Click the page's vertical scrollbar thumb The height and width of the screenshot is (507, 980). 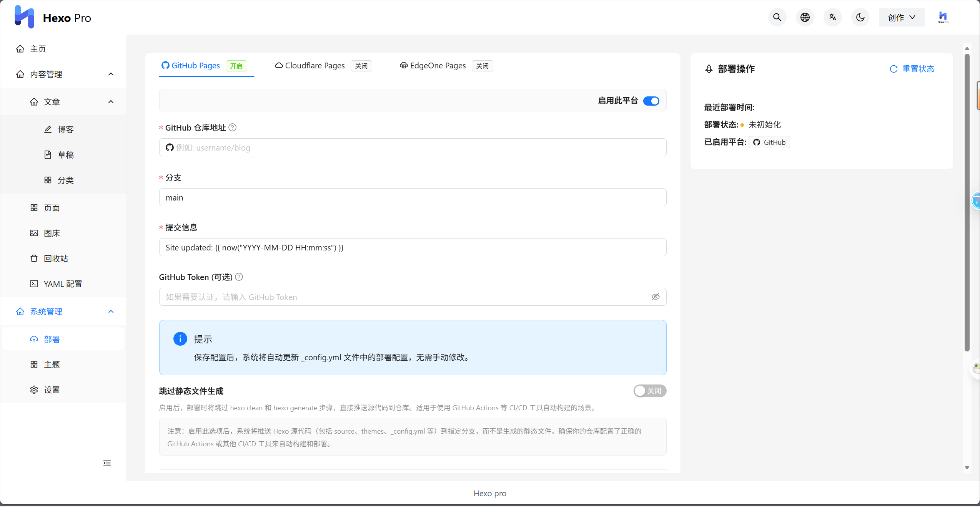(967, 202)
